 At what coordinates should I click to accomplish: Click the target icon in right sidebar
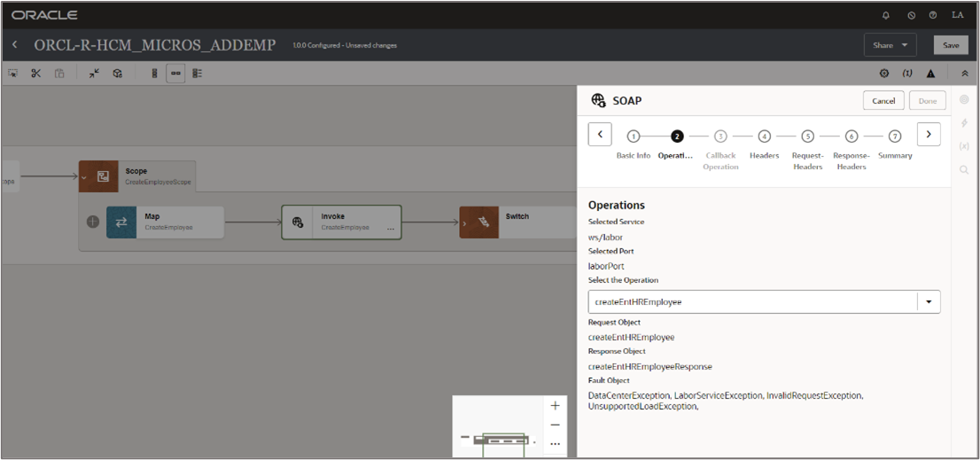point(964,99)
